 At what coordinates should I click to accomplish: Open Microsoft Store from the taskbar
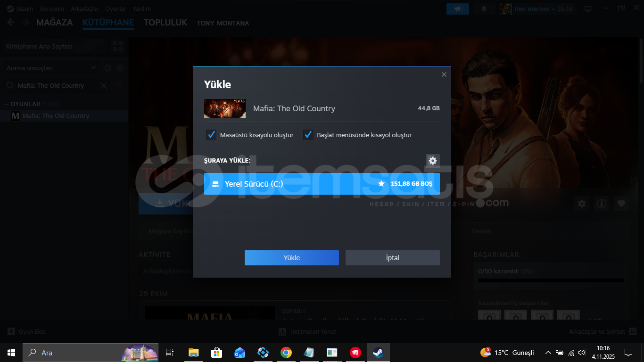pyautogui.click(x=216, y=353)
